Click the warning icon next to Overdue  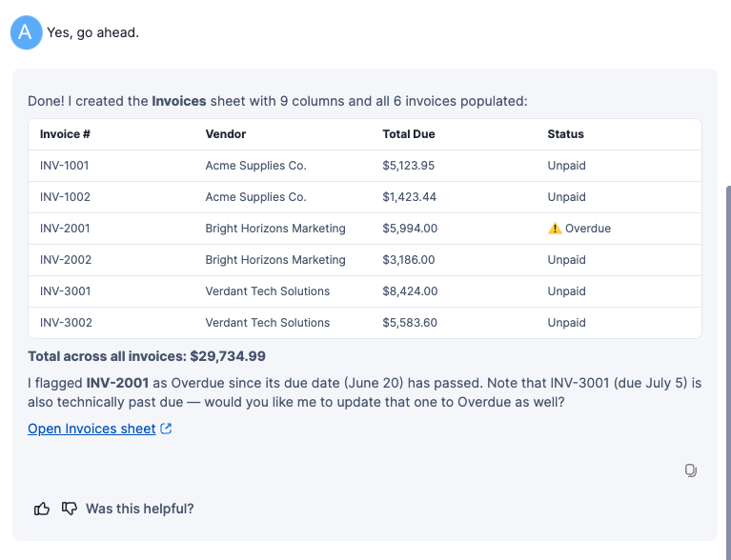(x=555, y=229)
